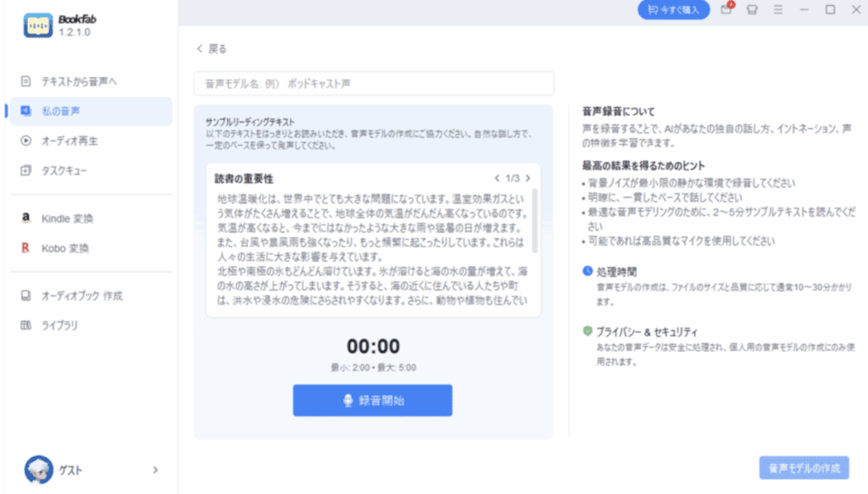This screenshot has width=868, height=494.
Task: Start recording with 録音開始 button
Action: [372, 400]
